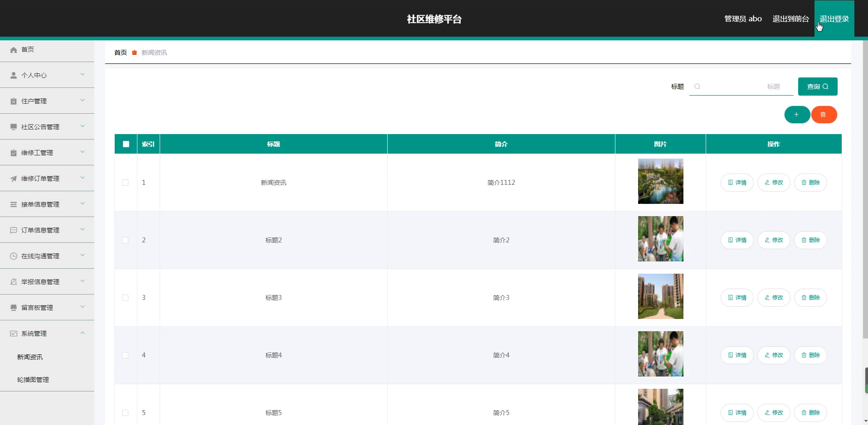Open the 新闻资讯 submenu item
Viewport: 868px width, 425px height.
click(30, 357)
